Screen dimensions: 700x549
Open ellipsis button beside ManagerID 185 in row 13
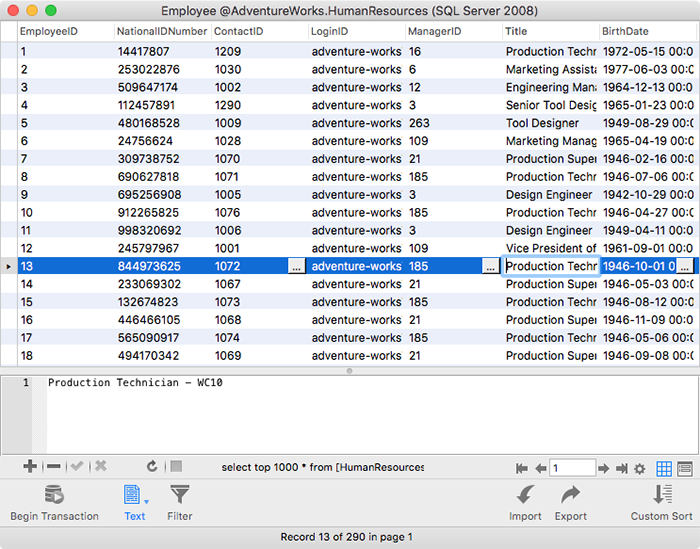click(x=490, y=266)
